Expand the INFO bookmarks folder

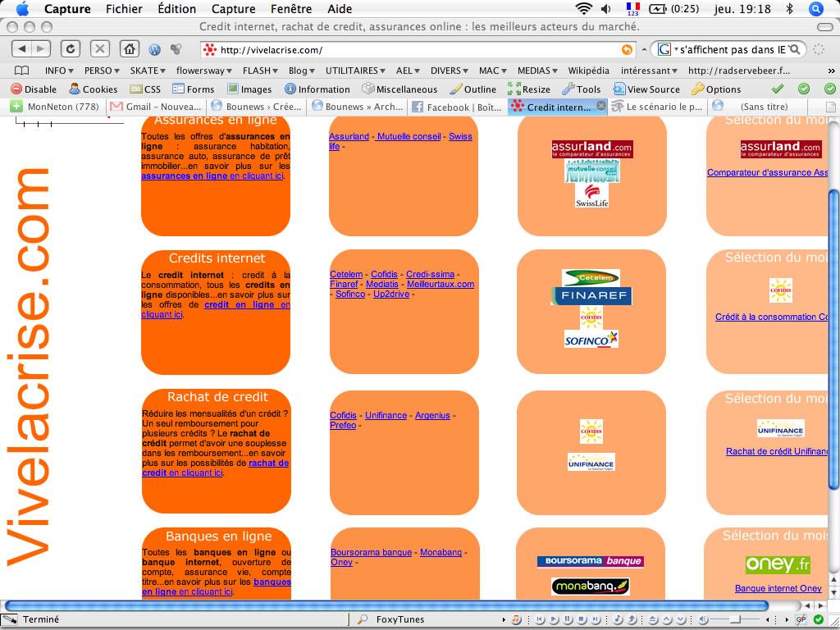click(59, 71)
